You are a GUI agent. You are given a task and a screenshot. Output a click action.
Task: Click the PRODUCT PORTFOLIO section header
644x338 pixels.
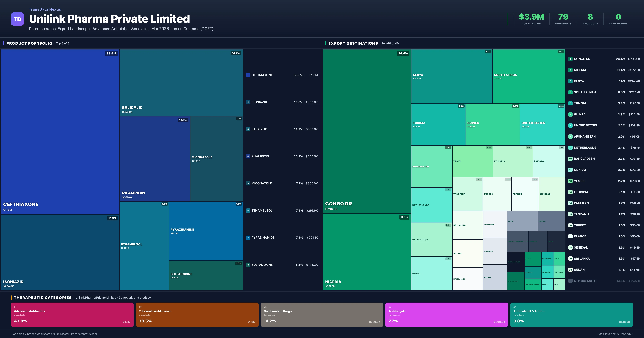pos(29,43)
